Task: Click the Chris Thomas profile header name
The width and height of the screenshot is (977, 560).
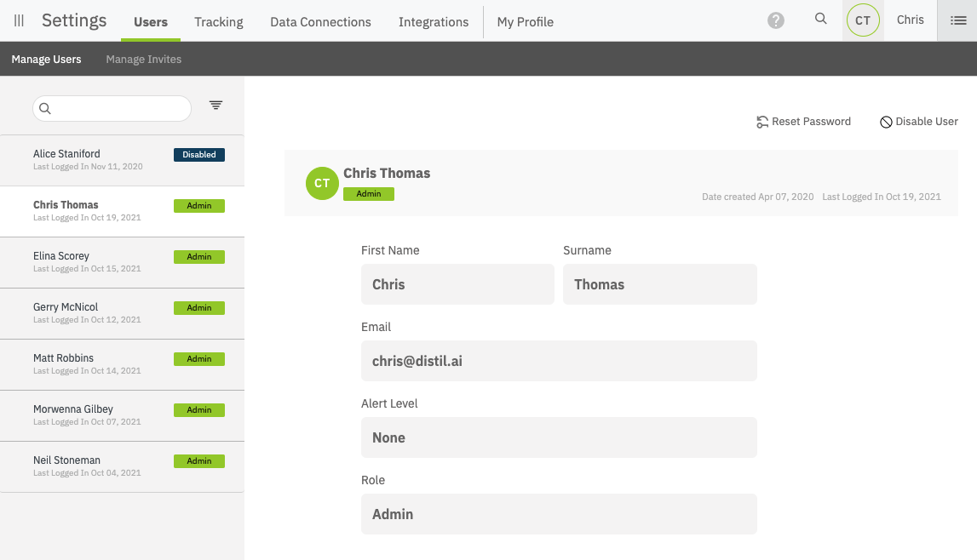Action: coord(387,173)
